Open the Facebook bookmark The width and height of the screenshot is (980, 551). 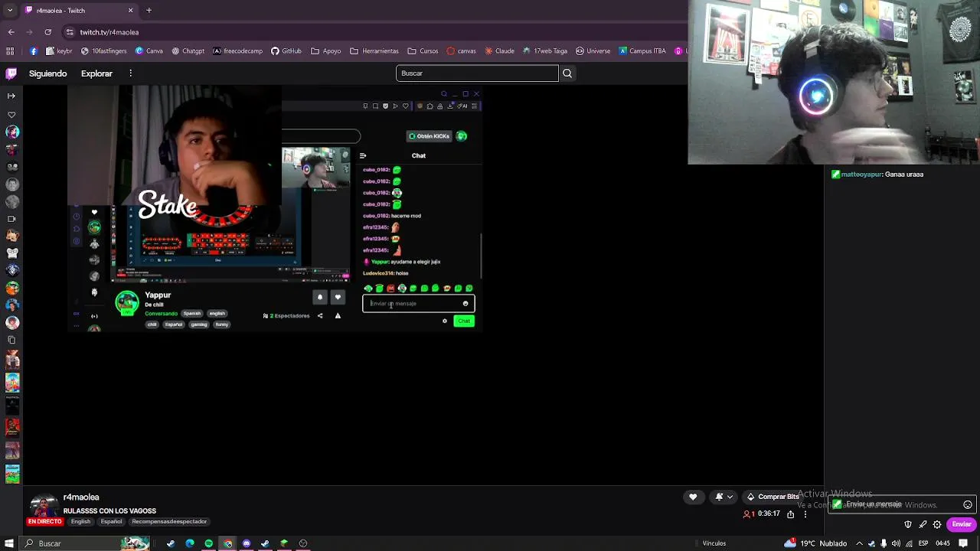click(34, 51)
